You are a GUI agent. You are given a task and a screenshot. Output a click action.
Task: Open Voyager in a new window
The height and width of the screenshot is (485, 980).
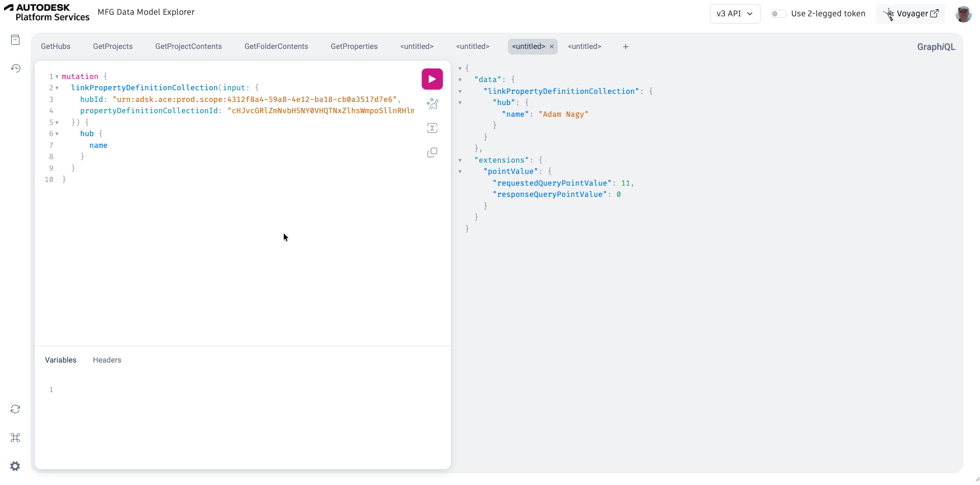point(911,14)
